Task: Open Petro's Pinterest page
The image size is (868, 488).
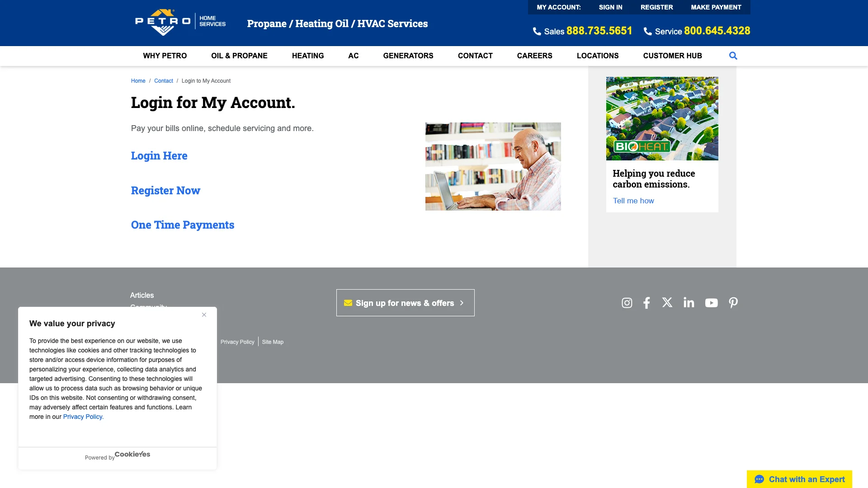Action: point(733,303)
